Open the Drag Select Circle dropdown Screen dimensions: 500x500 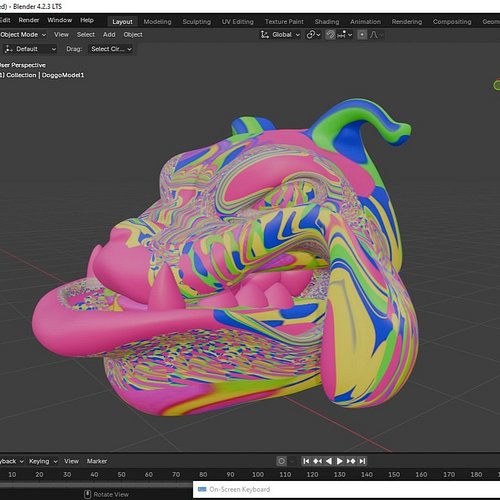click(x=112, y=49)
